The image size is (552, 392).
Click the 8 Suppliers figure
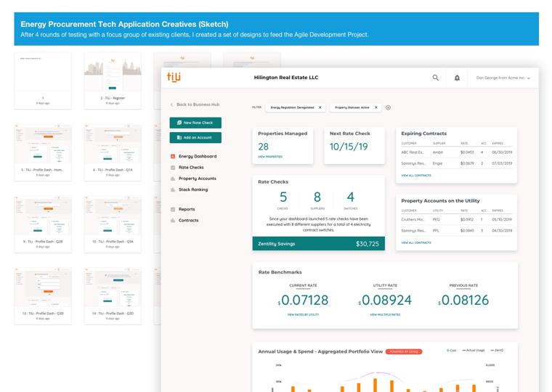click(x=317, y=197)
